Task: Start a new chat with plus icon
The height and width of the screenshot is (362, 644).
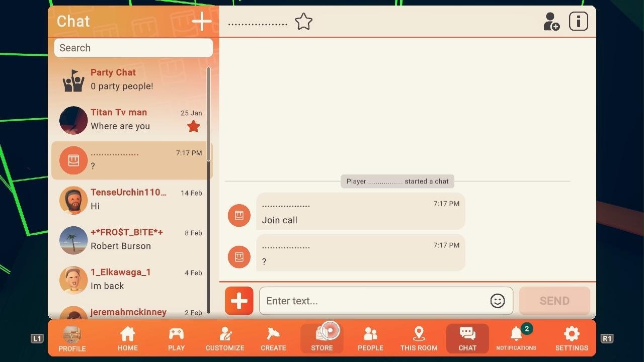Action: [201, 21]
